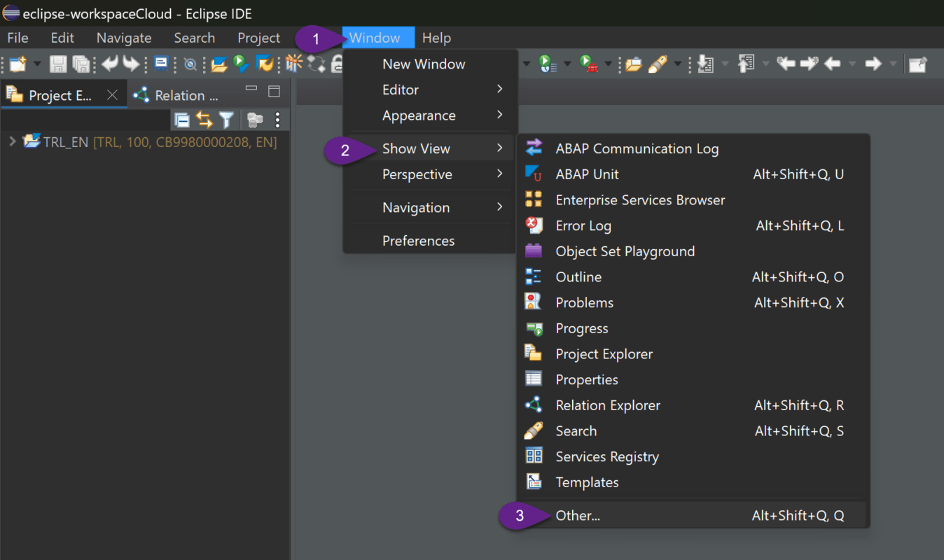The height and width of the screenshot is (560, 944).
Task: Expand the Navigation submenu
Action: point(431,207)
